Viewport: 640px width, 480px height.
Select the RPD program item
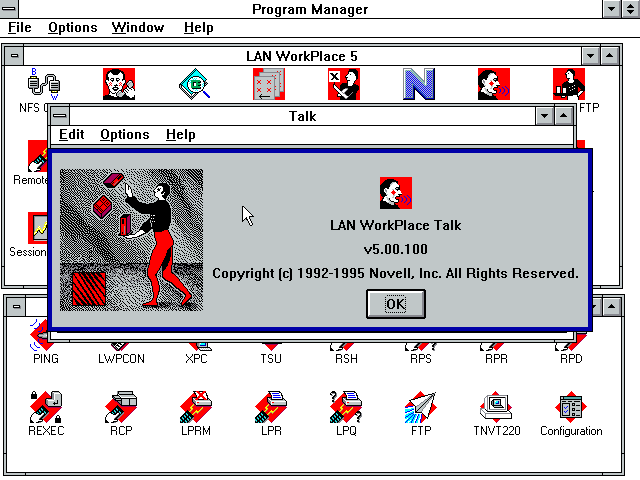tap(571, 358)
